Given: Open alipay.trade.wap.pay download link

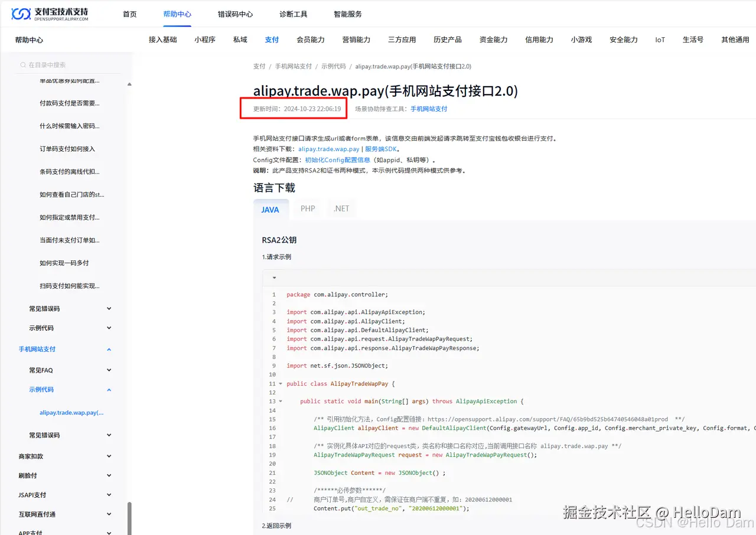Looking at the screenshot, I should tap(329, 149).
